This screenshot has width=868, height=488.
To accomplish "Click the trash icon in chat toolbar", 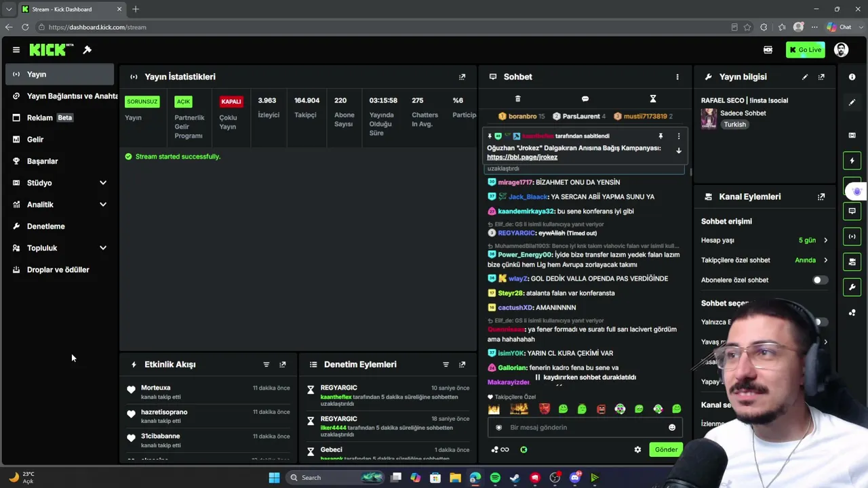I will tap(517, 98).
